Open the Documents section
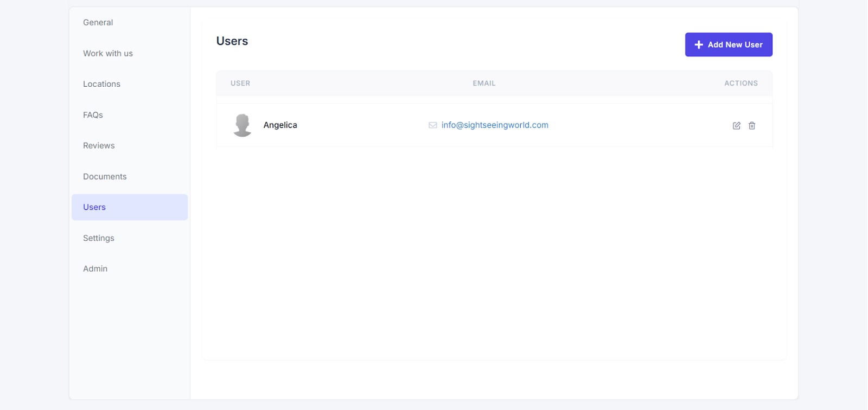This screenshot has height=410, width=868. click(x=105, y=177)
